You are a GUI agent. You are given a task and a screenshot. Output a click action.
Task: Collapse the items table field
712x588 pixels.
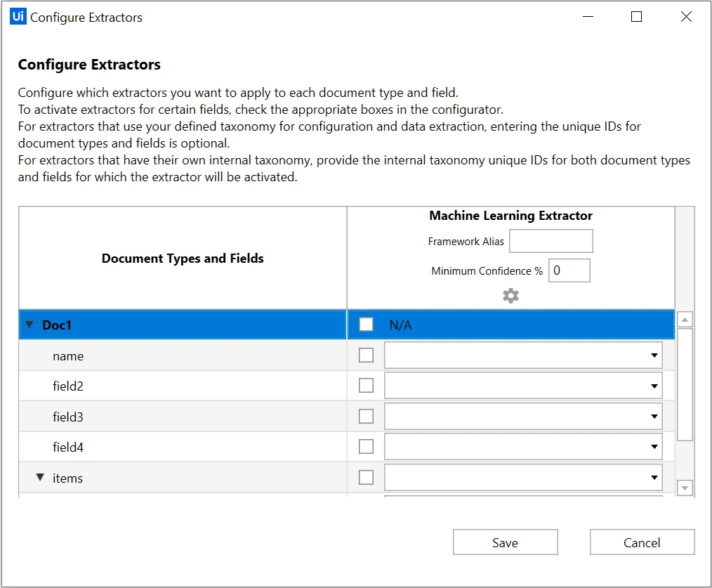(x=40, y=478)
